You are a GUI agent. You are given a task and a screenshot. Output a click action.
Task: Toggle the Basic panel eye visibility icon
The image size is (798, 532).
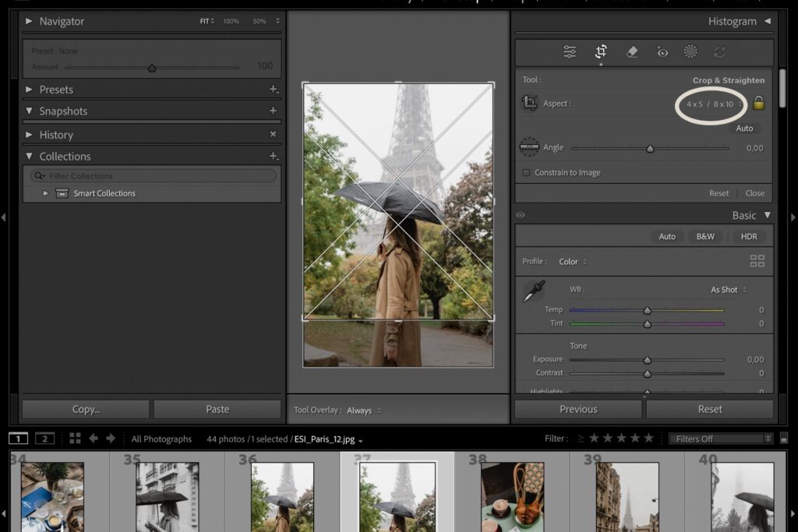pos(520,215)
